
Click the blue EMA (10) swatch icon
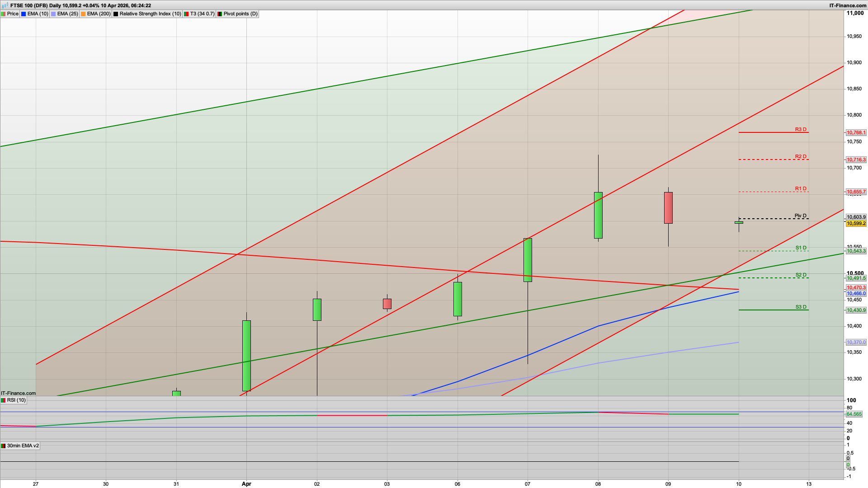pos(23,14)
